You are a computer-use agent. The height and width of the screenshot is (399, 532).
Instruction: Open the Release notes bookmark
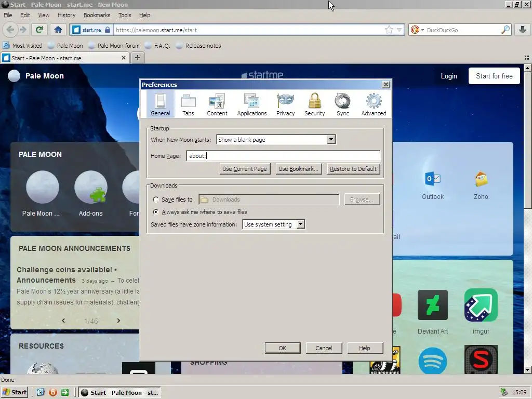tap(198, 46)
